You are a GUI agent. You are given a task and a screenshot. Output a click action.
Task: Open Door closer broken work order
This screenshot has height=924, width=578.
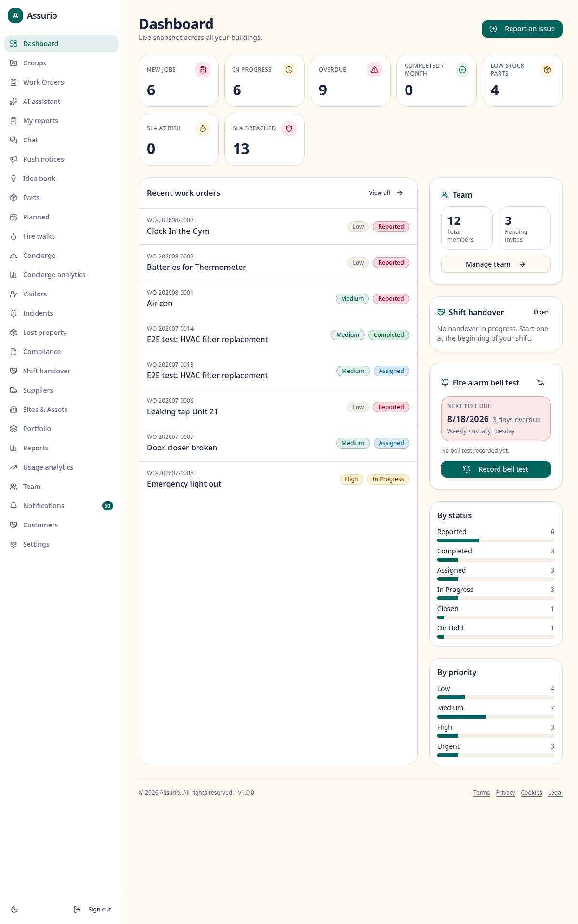278,443
